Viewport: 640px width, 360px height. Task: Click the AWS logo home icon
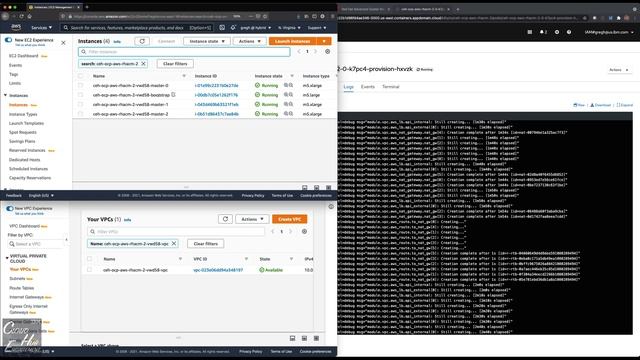point(16,27)
